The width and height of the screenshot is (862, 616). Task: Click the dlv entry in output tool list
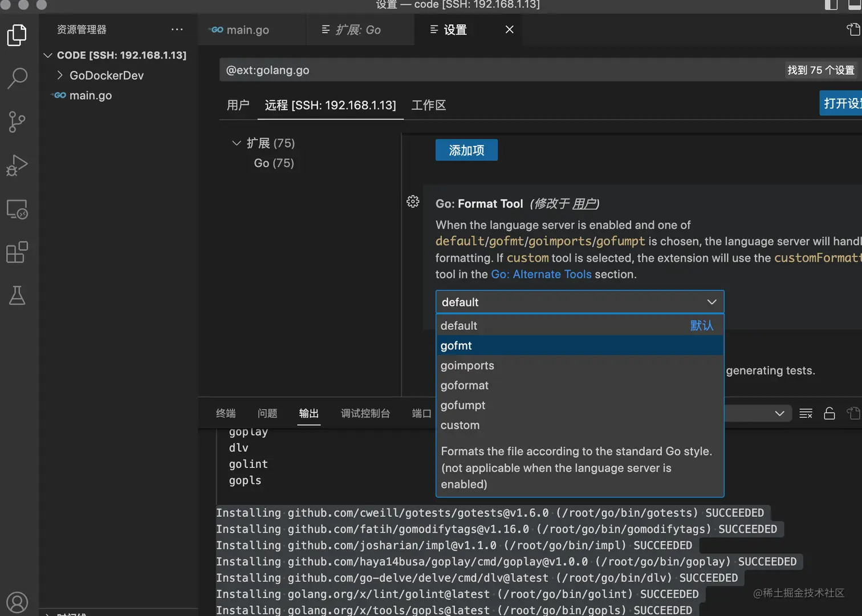pos(239,448)
